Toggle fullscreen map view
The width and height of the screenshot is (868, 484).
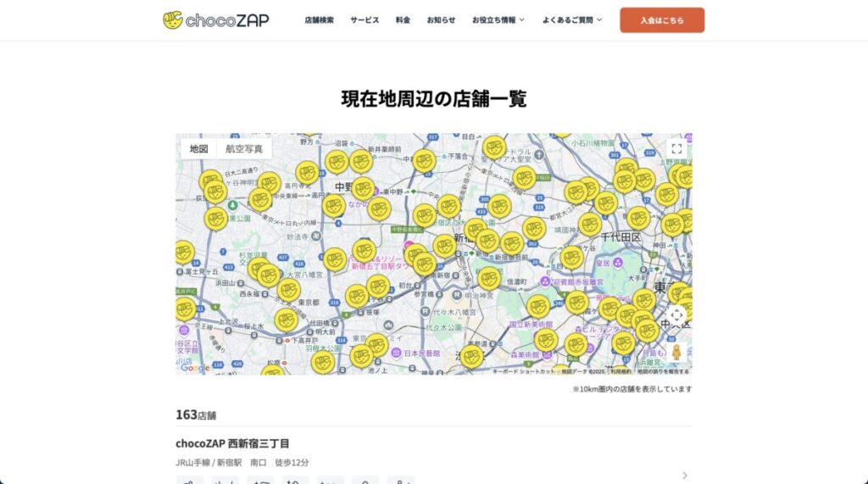676,148
